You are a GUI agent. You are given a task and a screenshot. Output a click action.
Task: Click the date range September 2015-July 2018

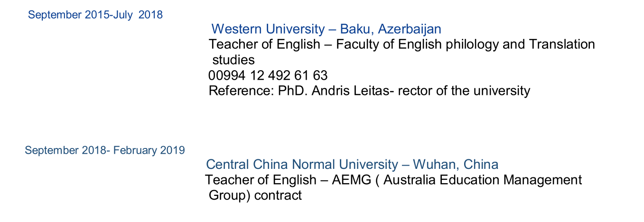tap(95, 15)
